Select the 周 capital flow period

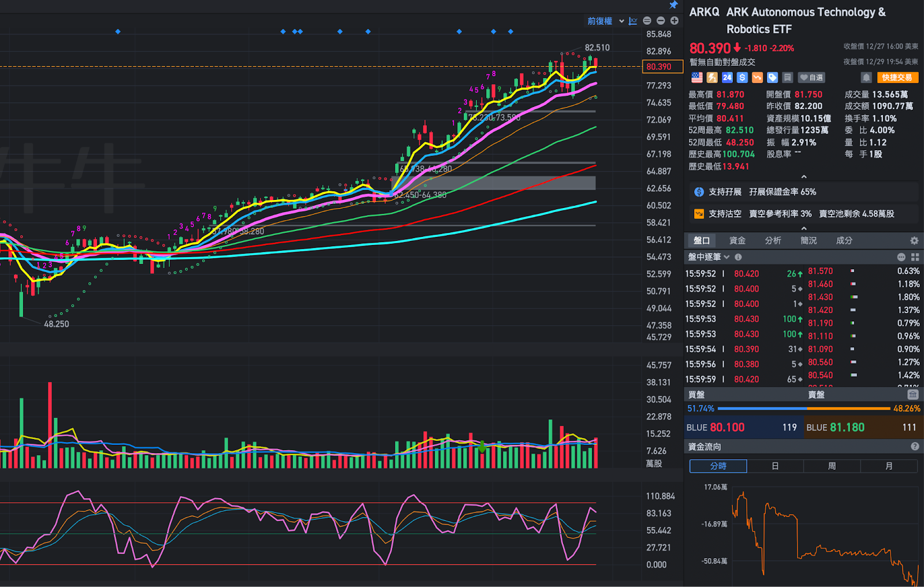[x=832, y=466]
